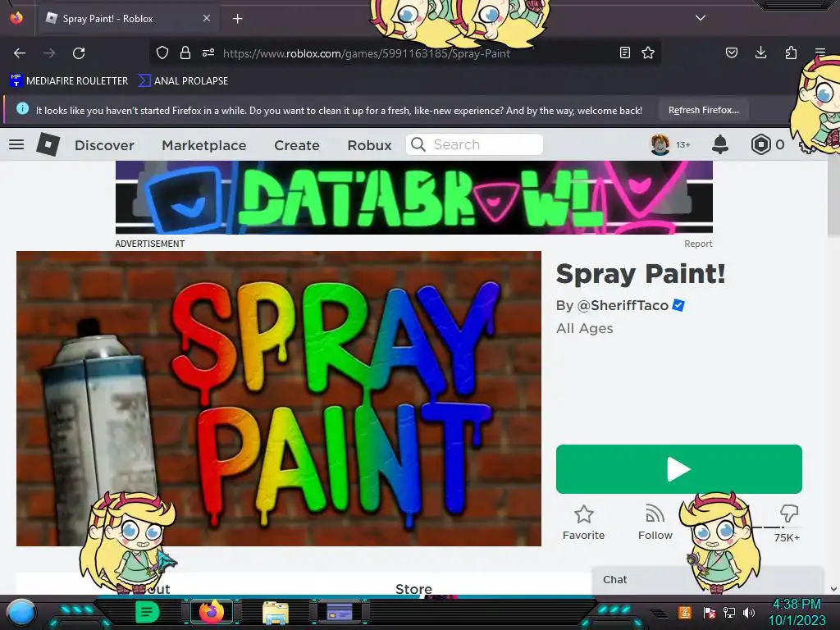Click the Spray Paint! game title

[x=641, y=274]
